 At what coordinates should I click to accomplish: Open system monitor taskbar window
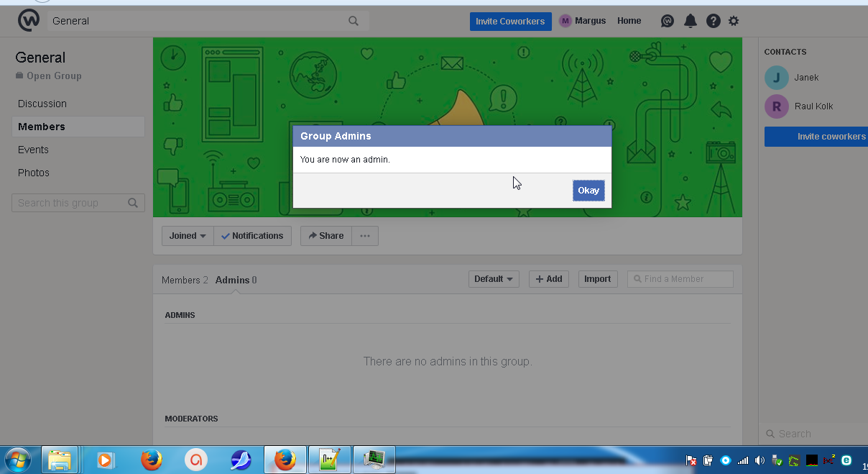374,459
